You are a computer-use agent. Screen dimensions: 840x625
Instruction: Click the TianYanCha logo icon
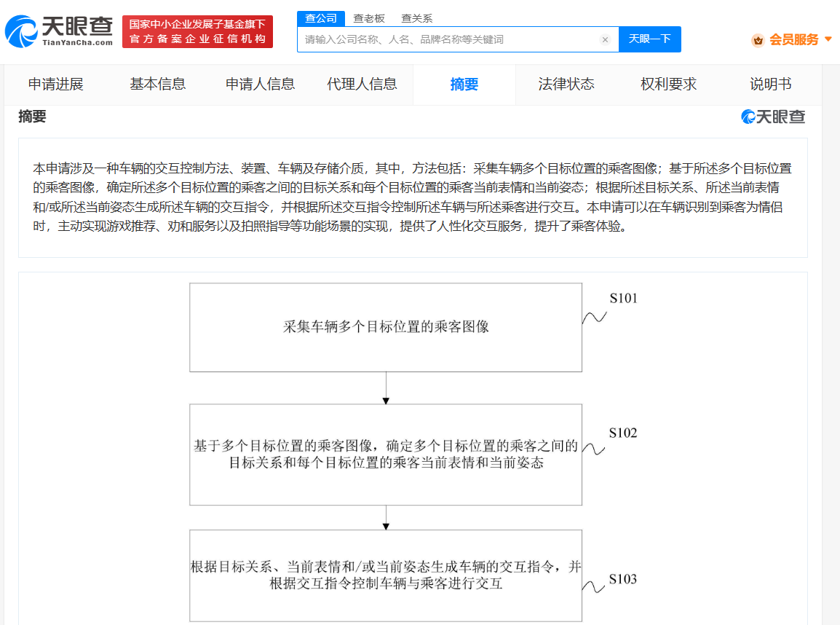[x=21, y=31]
